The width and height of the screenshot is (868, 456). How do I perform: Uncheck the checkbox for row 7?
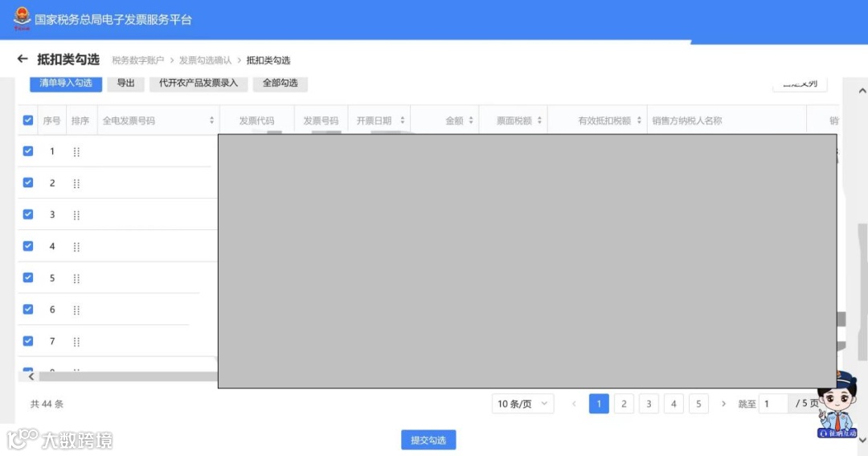28,341
